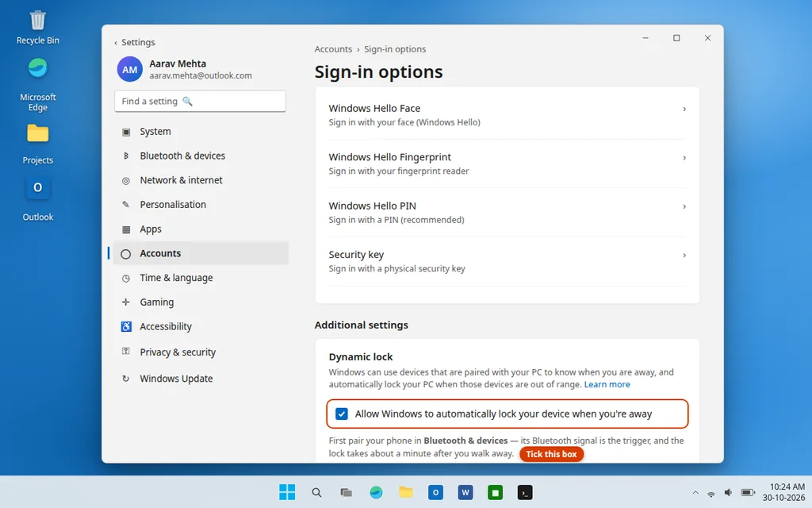812x508 pixels.
Task: Untick Allow Windows to automatically lock checkbox
Action: click(x=341, y=414)
